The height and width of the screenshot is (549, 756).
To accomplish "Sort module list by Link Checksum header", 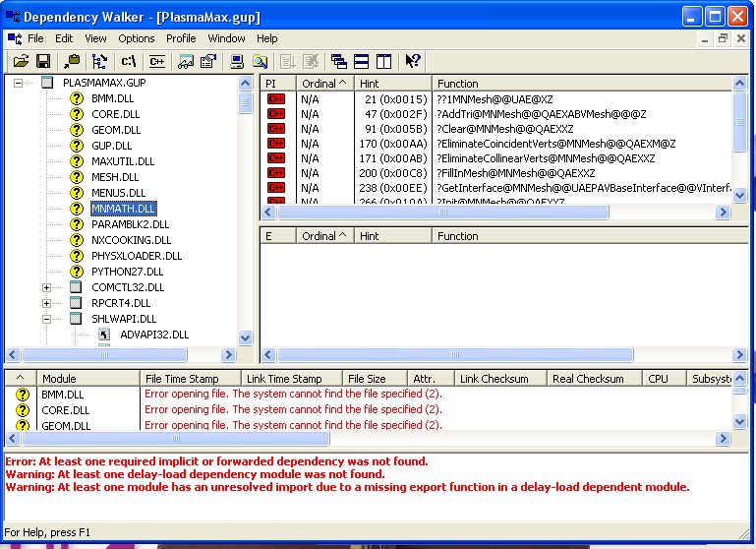I will 500,379.
